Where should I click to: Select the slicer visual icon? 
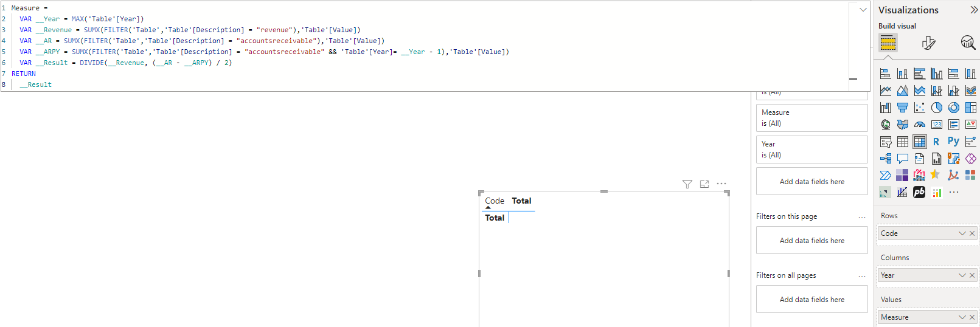pos(886,142)
